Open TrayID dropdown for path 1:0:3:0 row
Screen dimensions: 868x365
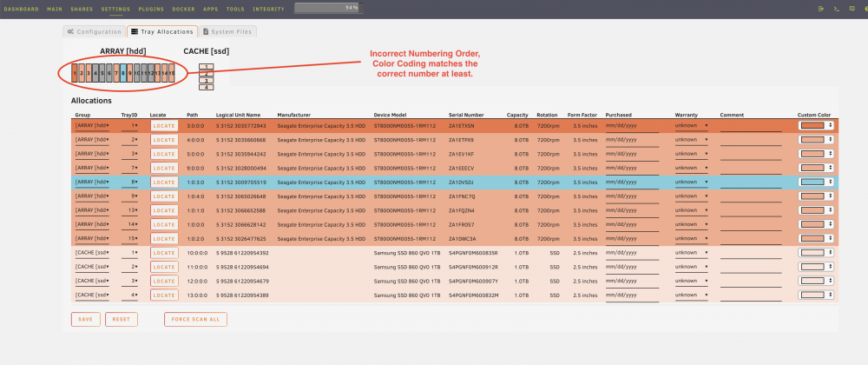pos(130,182)
